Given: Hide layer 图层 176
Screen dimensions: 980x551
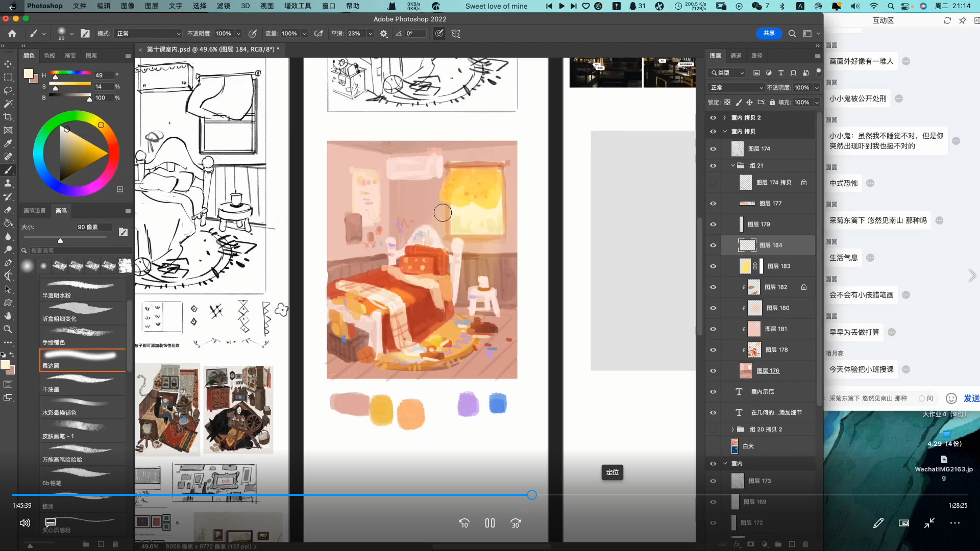Looking at the screenshot, I should [x=713, y=370].
